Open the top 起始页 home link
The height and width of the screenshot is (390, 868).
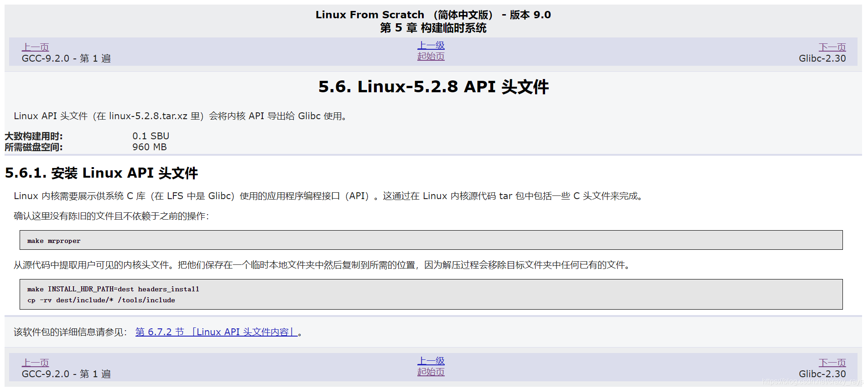point(431,56)
